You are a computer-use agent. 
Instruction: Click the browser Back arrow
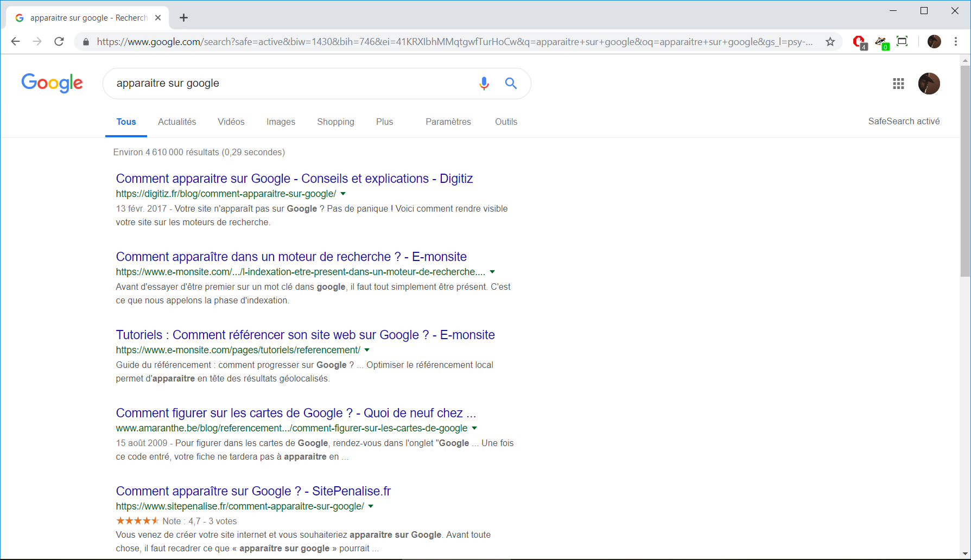[15, 41]
